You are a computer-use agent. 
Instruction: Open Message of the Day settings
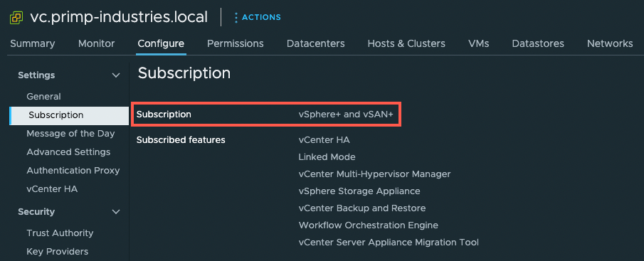pos(70,134)
